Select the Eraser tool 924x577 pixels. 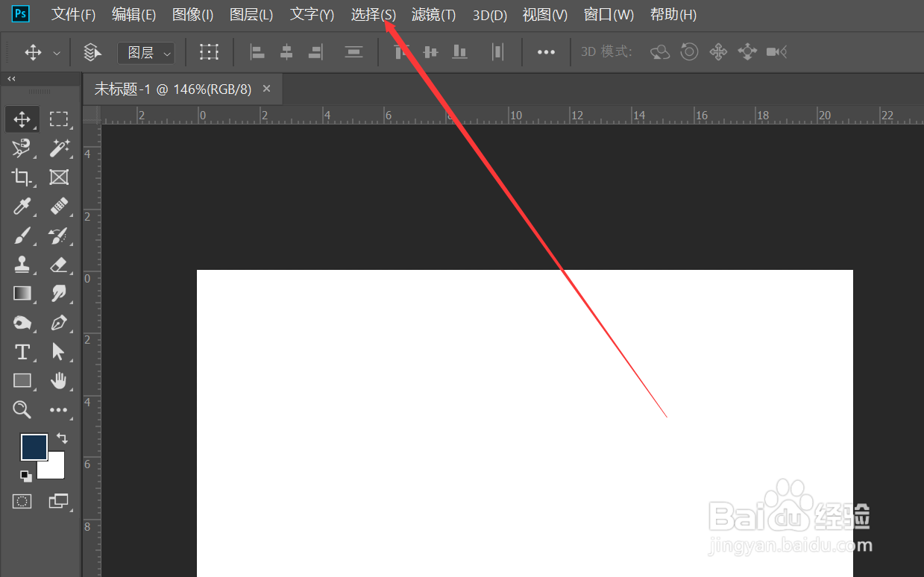point(59,264)
